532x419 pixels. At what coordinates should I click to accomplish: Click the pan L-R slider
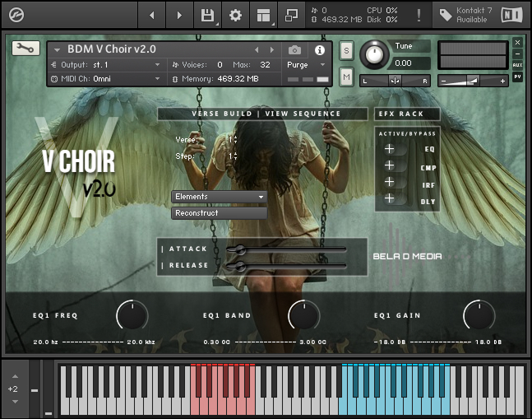coord(395,81)
